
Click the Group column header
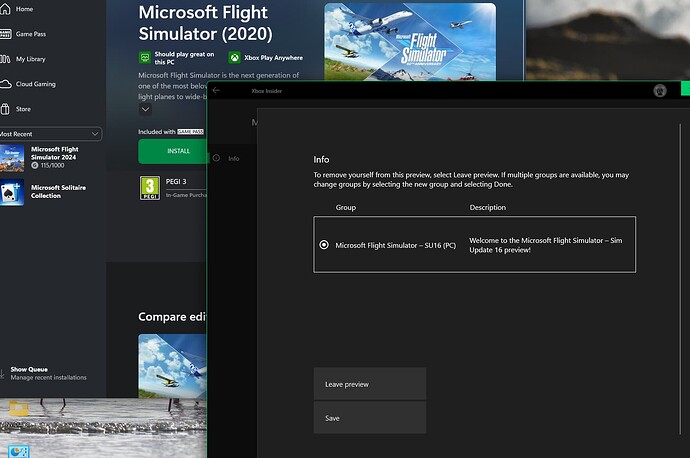pyautogui.click(x=346, y=207)
